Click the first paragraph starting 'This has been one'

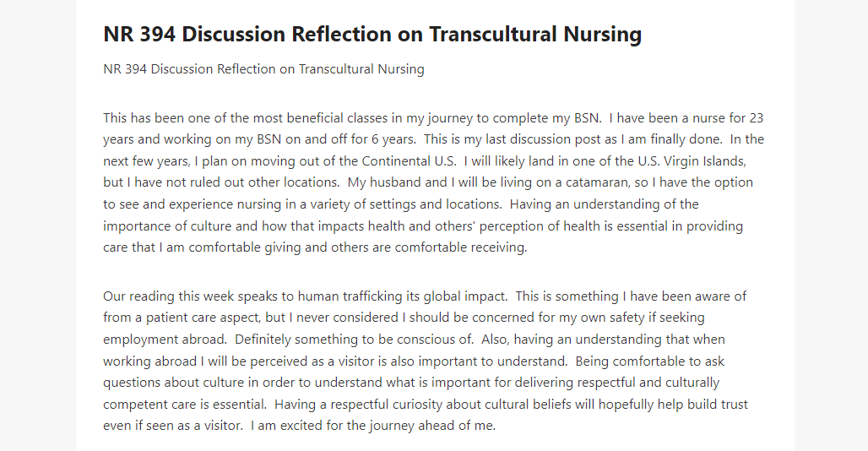tap(433, 182)
